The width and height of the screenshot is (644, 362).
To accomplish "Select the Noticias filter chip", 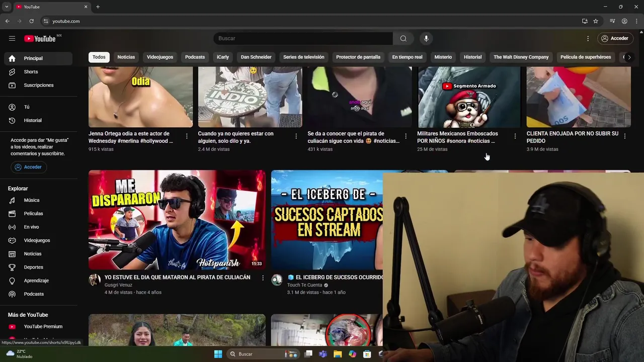I will click(x=126, y=57).
